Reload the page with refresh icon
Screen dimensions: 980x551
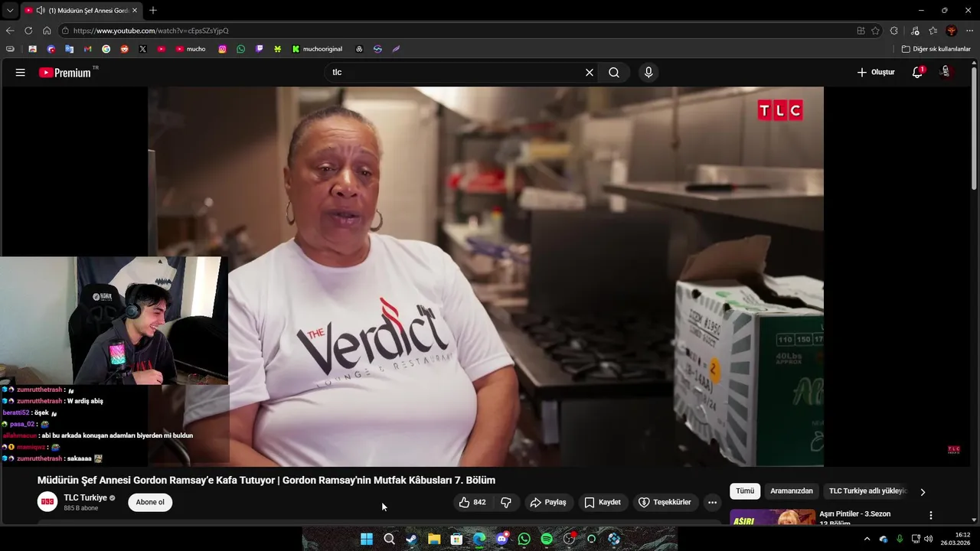pyautogui.click(x=28, y=31)
